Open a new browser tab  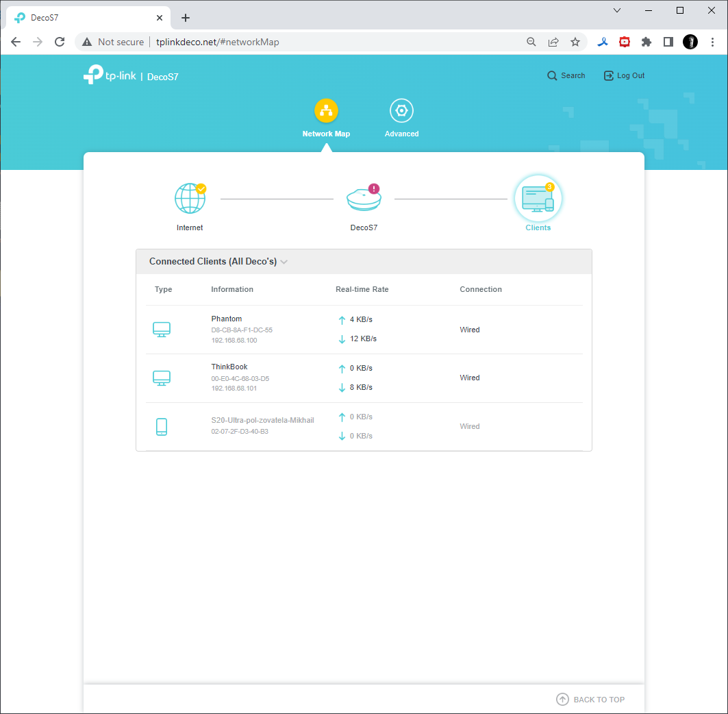point(186,18)
